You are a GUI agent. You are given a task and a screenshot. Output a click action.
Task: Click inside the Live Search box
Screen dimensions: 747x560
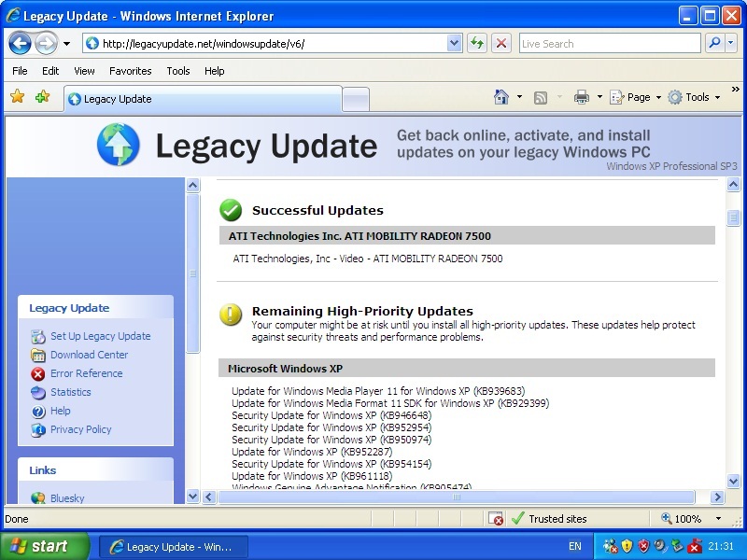(x=607, y=43)
